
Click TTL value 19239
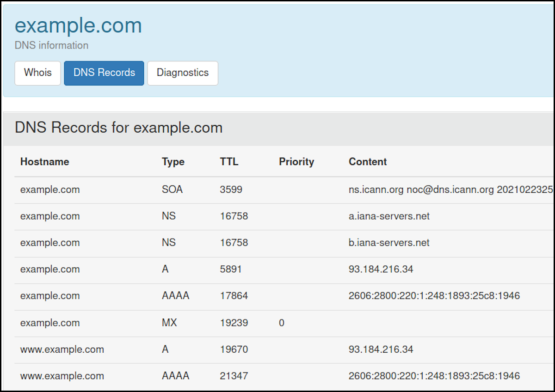tap(234, 323)
